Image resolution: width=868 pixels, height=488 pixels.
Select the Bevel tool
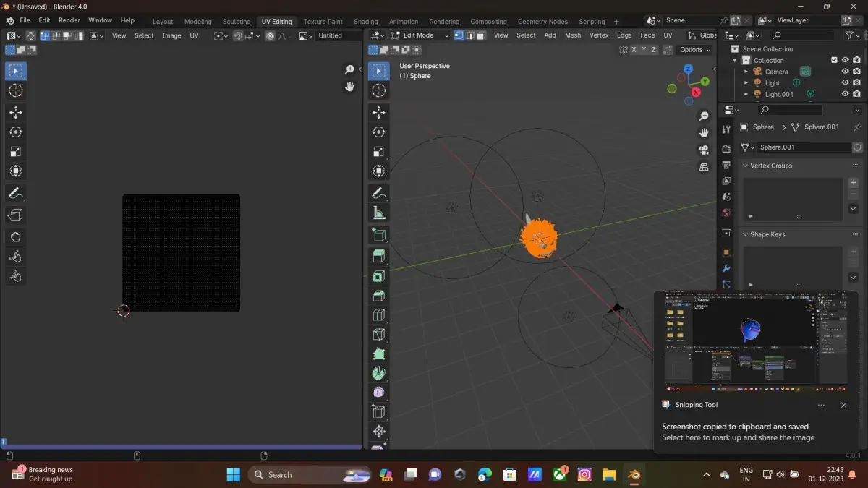tap(378, 296)
